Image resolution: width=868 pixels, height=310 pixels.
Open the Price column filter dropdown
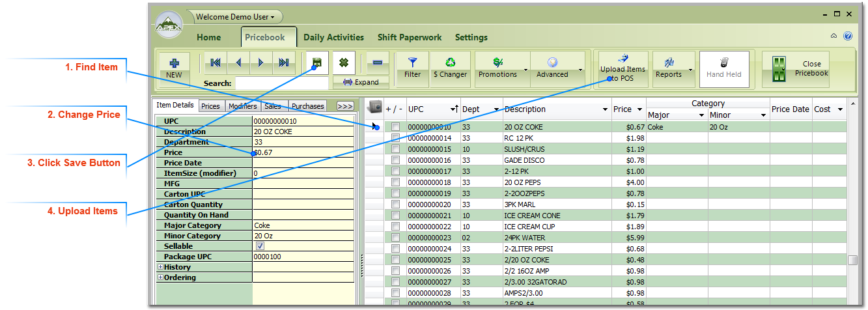[639, 109]
